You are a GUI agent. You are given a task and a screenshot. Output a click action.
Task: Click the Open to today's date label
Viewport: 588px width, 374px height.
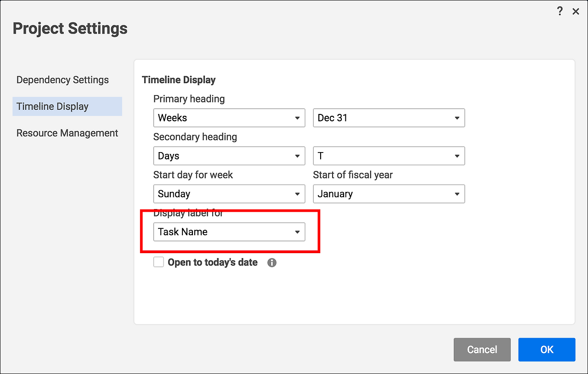click(x=212, y=263)
